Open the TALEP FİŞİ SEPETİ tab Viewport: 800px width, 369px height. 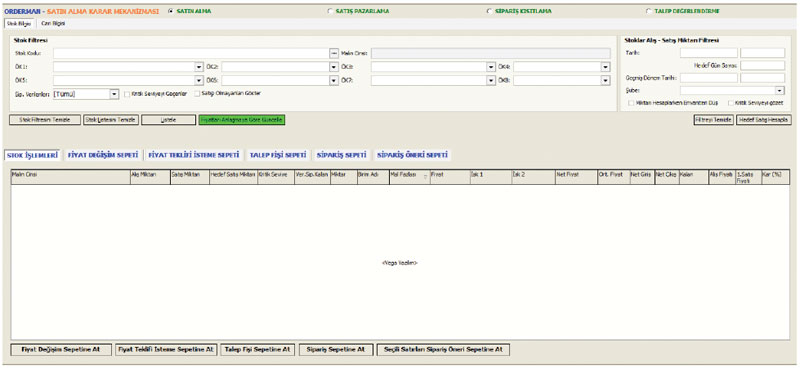click(278, 155)
